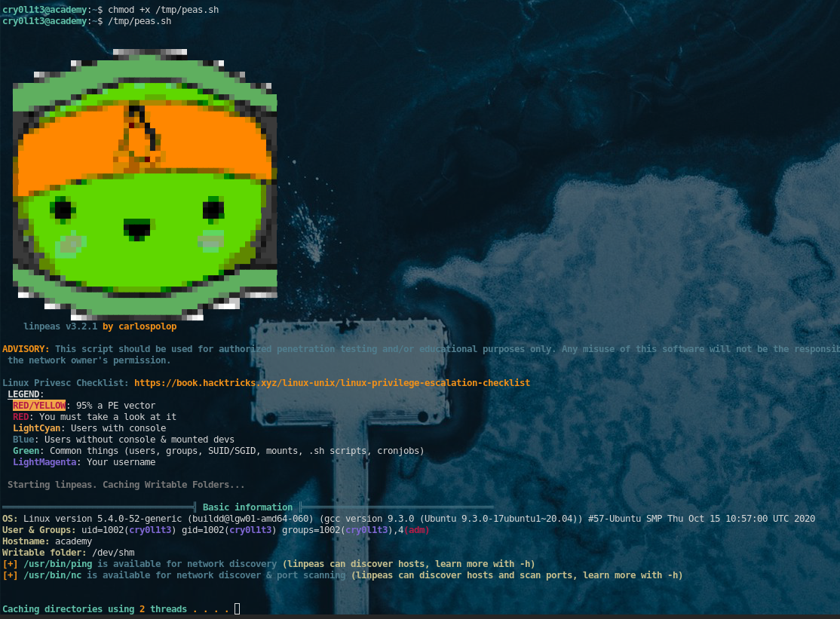Click the "uid=1002" value
This screenshot has width=840, height=619.
(x=103, y=529)
